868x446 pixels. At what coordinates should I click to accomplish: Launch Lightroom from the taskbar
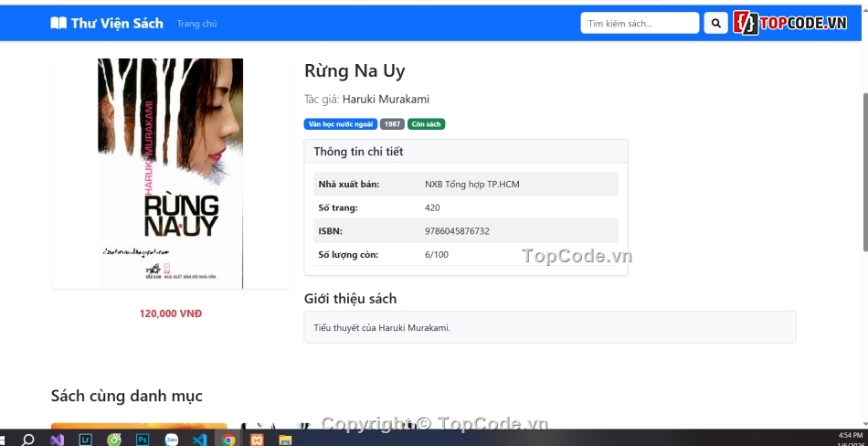point(86,439)
